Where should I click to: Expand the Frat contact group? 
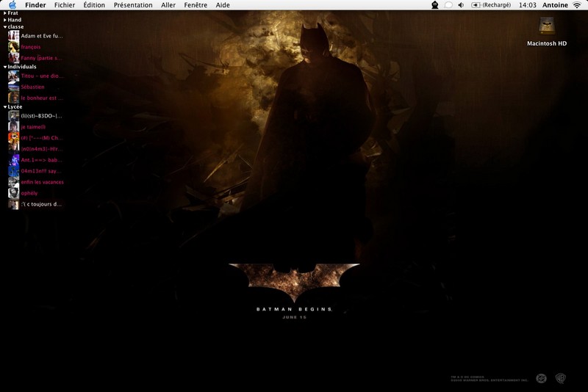(5, 12)
